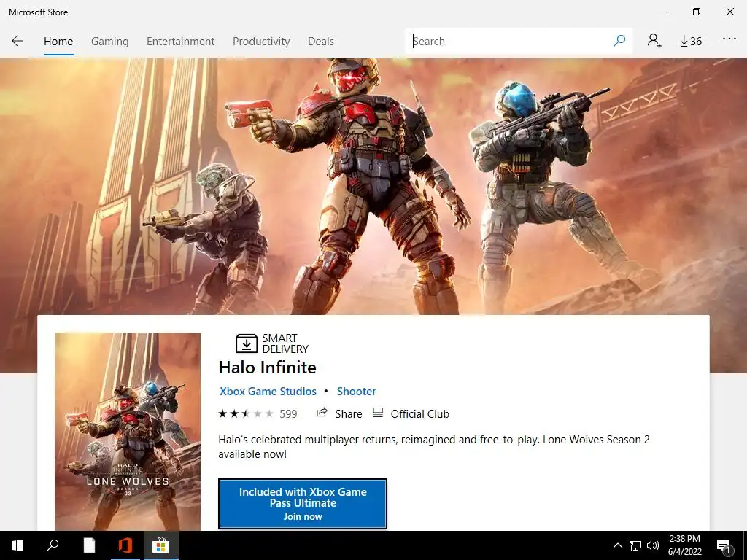Open the network status tray icon
747x560 pixels.
(x=635, y=545)
